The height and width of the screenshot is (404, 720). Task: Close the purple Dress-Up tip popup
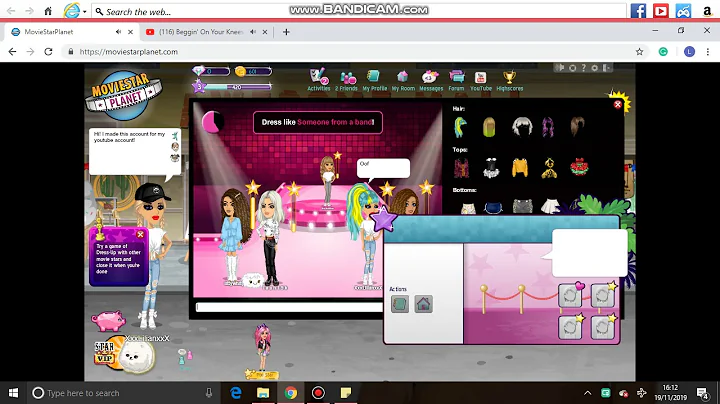tap(141, 234)
